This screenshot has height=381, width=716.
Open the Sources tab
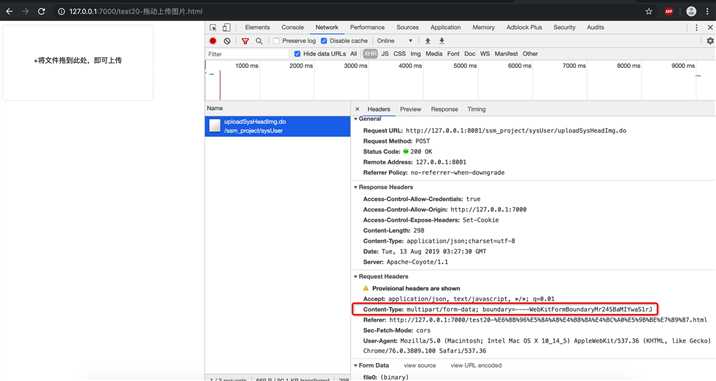[x=407, y=27]
